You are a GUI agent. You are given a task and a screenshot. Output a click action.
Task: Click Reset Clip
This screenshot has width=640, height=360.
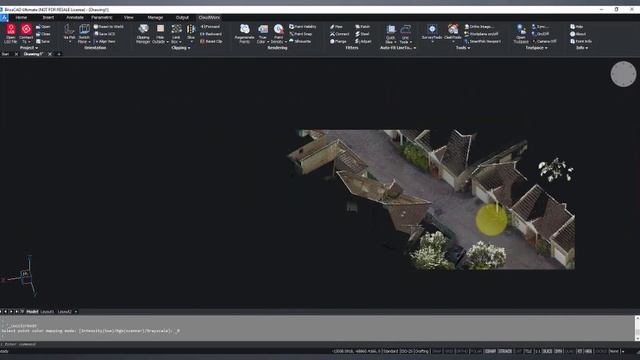(x=211, y=41)
